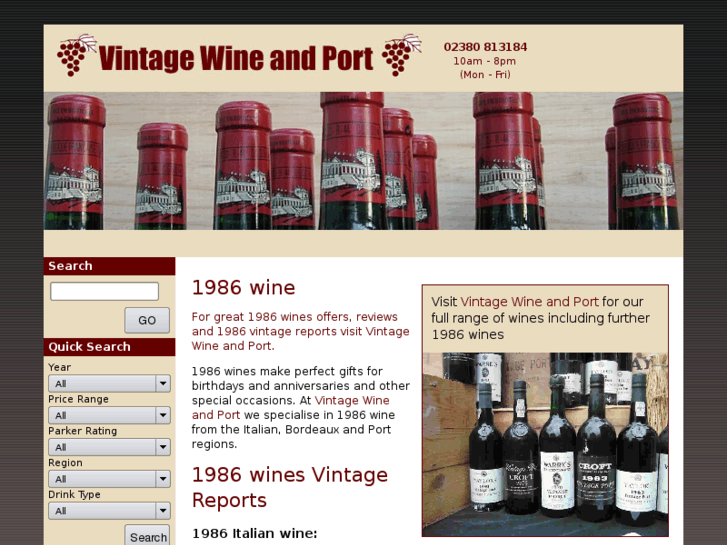This screenshot has width=727, height=545.
Task: Expand the Region dropdown list
Action: pyautogui.click(x=109, y=479)
